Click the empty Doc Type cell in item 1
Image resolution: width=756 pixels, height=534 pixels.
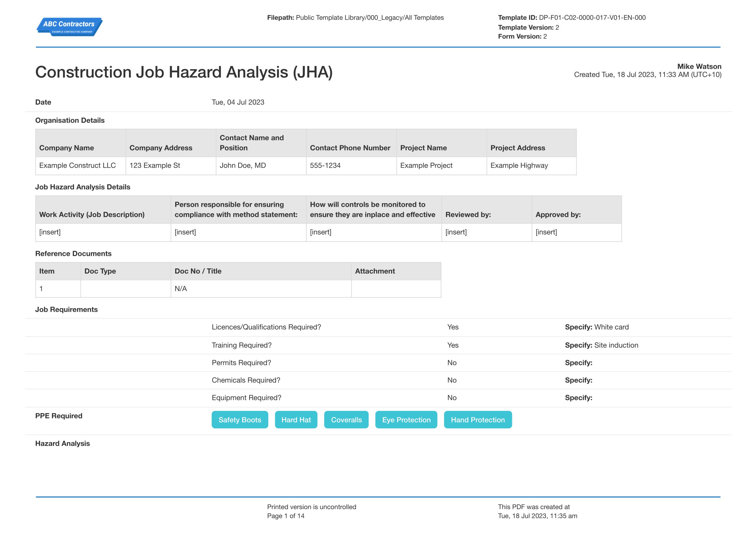[x=126, y=288]
